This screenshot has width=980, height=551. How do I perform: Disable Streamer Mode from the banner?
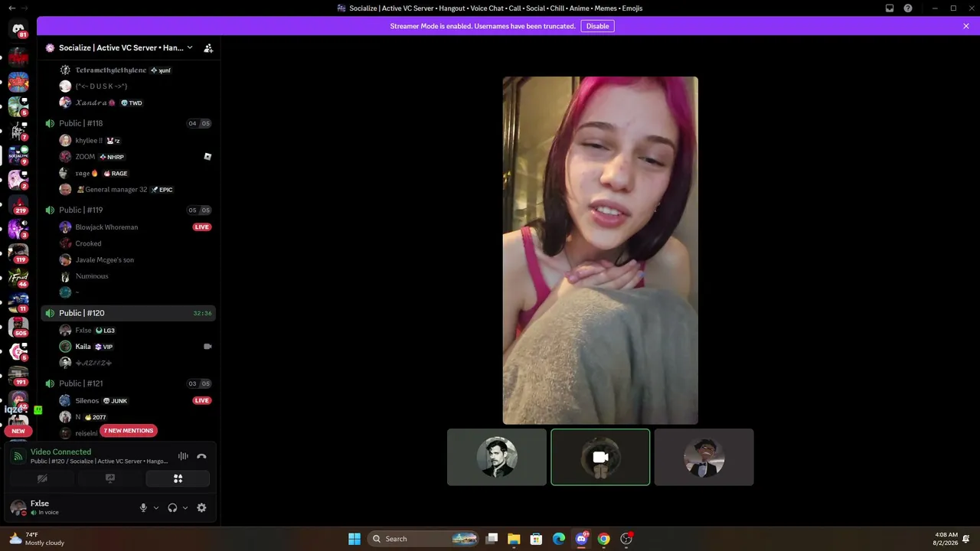pyautogui.click(x=597, y=26)
